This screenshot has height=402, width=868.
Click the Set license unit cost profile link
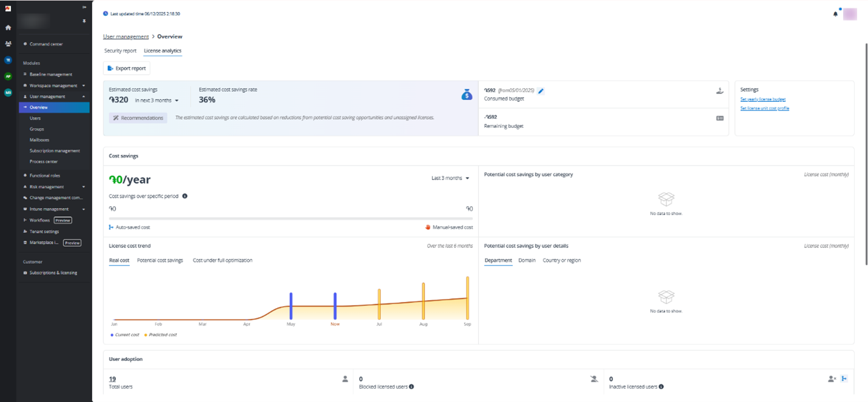765,109
